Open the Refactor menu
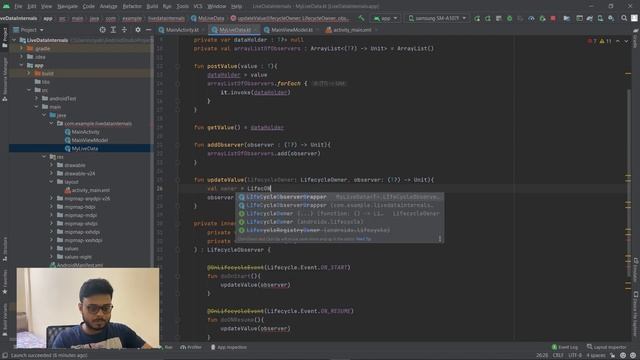 tap(132, 6)
